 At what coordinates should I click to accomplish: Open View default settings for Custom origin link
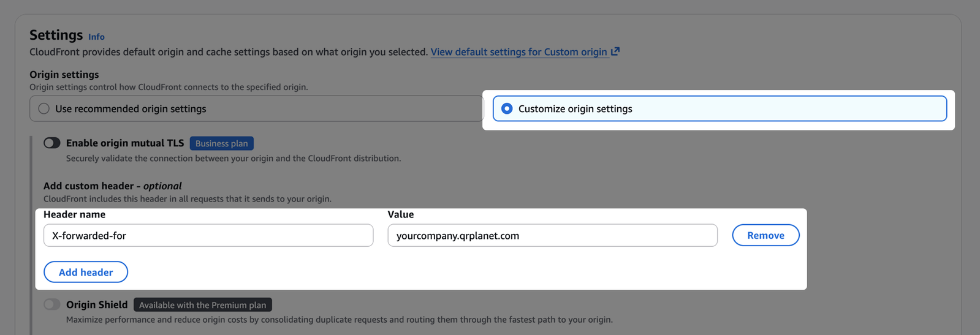click(518, 52)
